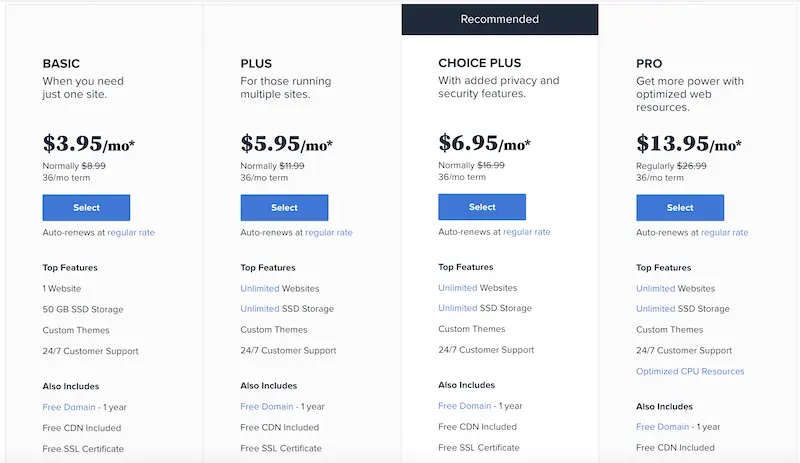This screenshot has height=463, width=800.
Task: Open Optimized CPU Resources link
Action: pyautogui.click(x=690, y=372)
